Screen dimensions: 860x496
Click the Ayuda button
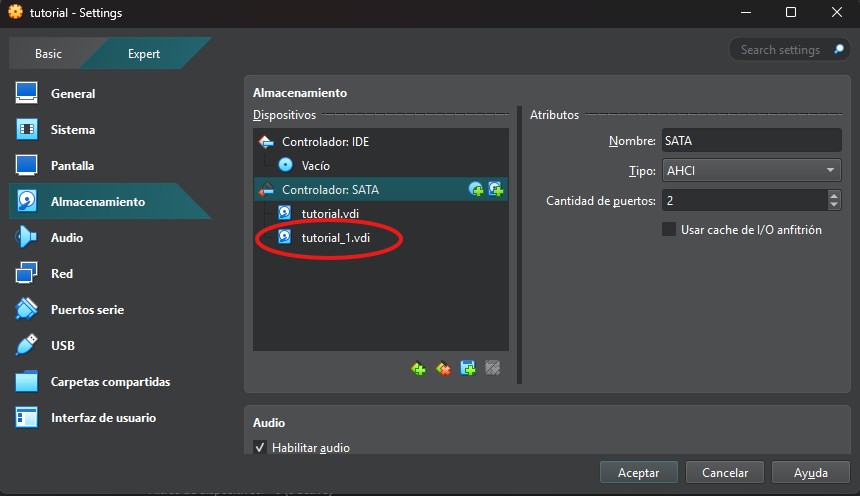click(x=811, y=472)
